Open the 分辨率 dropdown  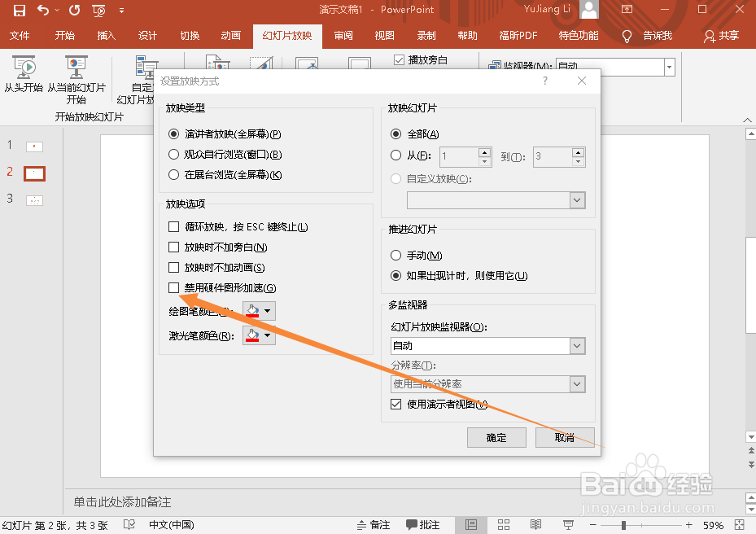coord(577,384)
